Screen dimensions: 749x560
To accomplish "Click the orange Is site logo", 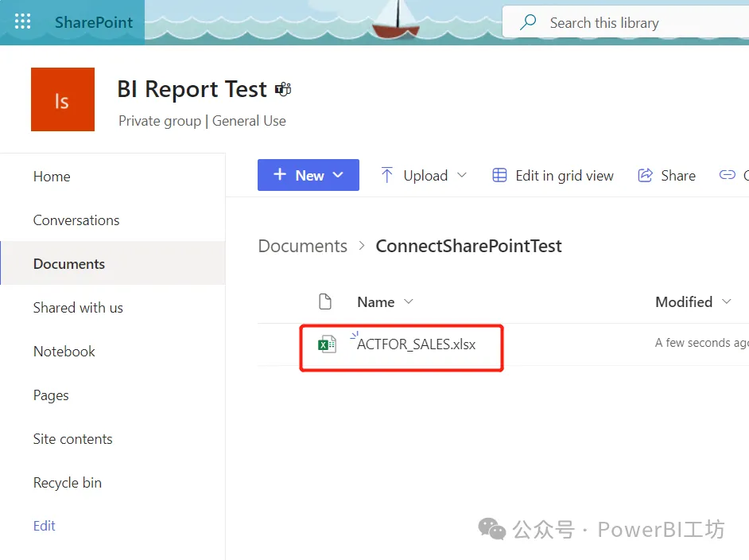I will point(63,99).
